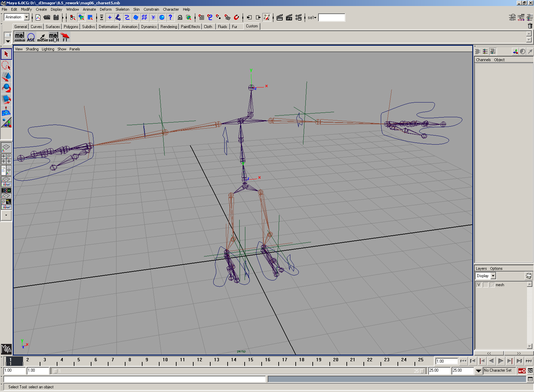Screen dimensions: 534x392
Task: Play the animation backwards
Action: [491, 361]
